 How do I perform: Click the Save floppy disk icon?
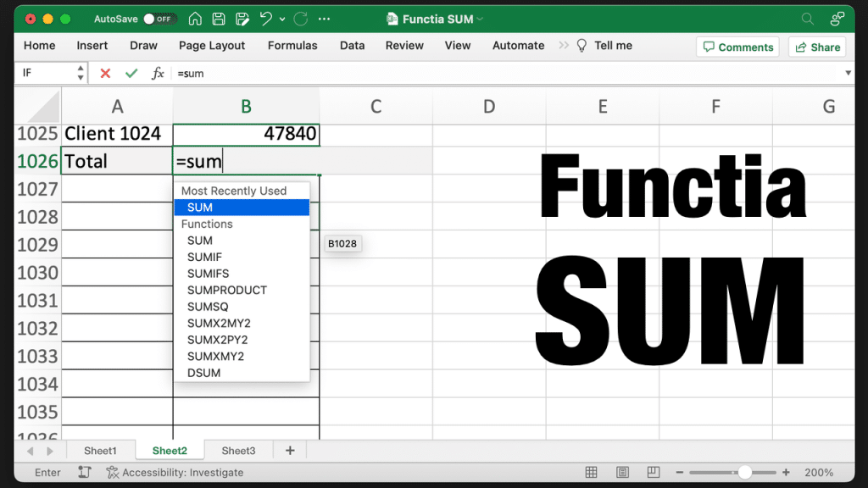[219, 19]
